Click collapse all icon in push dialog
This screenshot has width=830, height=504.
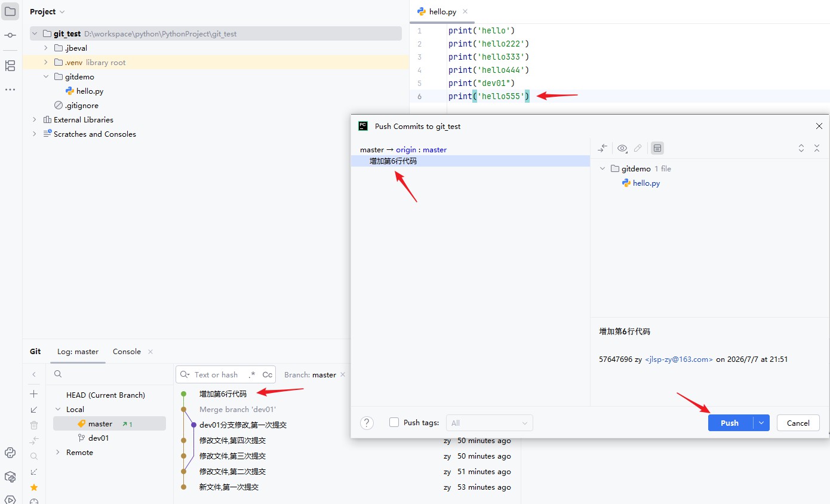point(817,148)
